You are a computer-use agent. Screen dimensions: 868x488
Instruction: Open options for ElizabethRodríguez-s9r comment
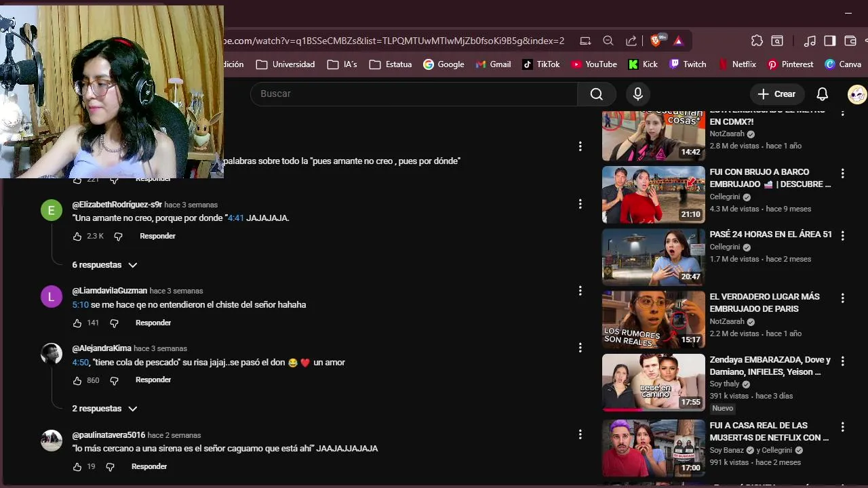(x=580, y=204)
